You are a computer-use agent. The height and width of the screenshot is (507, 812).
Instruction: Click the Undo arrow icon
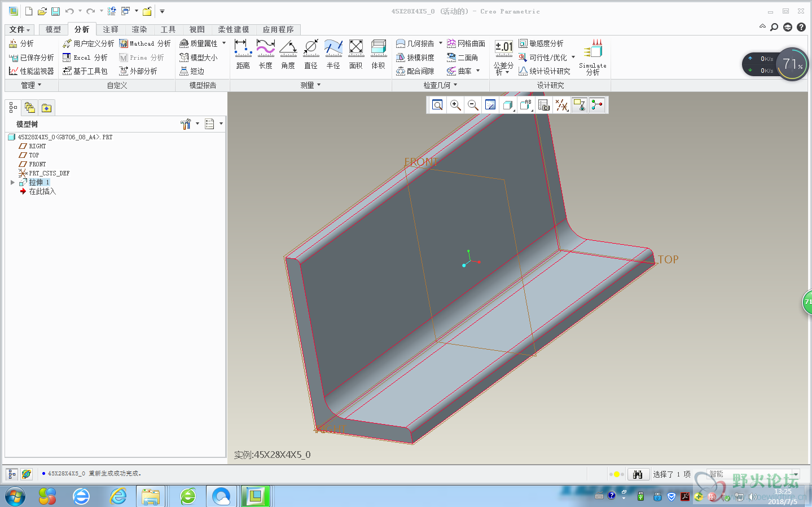[x=69, y=11]
